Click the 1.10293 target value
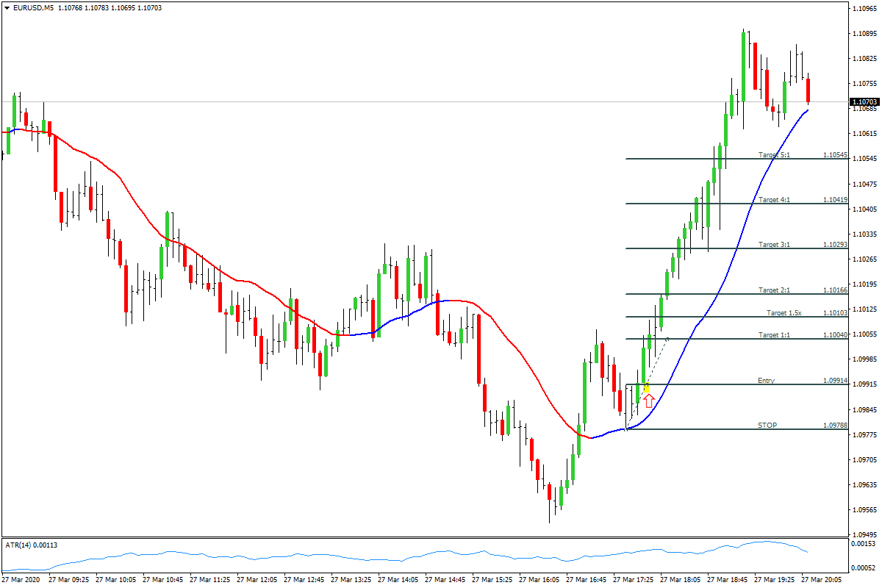Image resolution: width=882 pixels, height=588 pixels. (x=836, y=245)
